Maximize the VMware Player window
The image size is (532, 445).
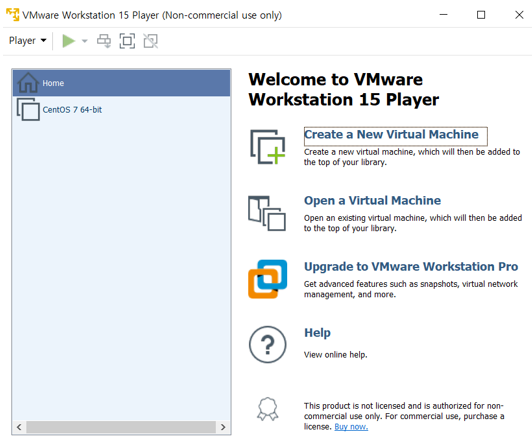pyautogui.click(x=481, y=15)
